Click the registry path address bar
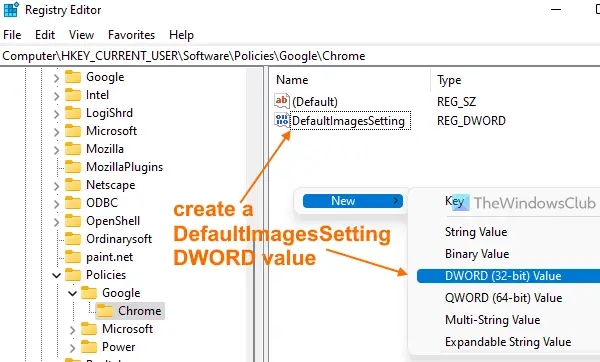This screenshot has height=362, width=600. (x=300, y=56)
